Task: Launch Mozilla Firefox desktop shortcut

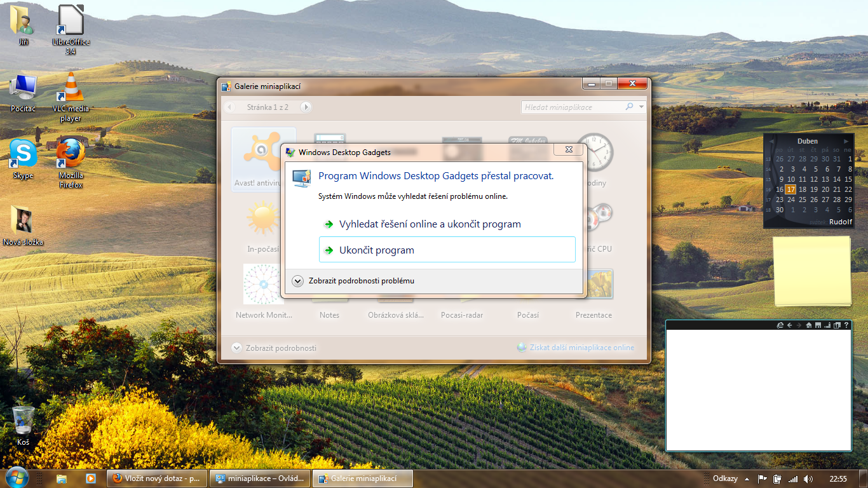Action: pos(71,163)
